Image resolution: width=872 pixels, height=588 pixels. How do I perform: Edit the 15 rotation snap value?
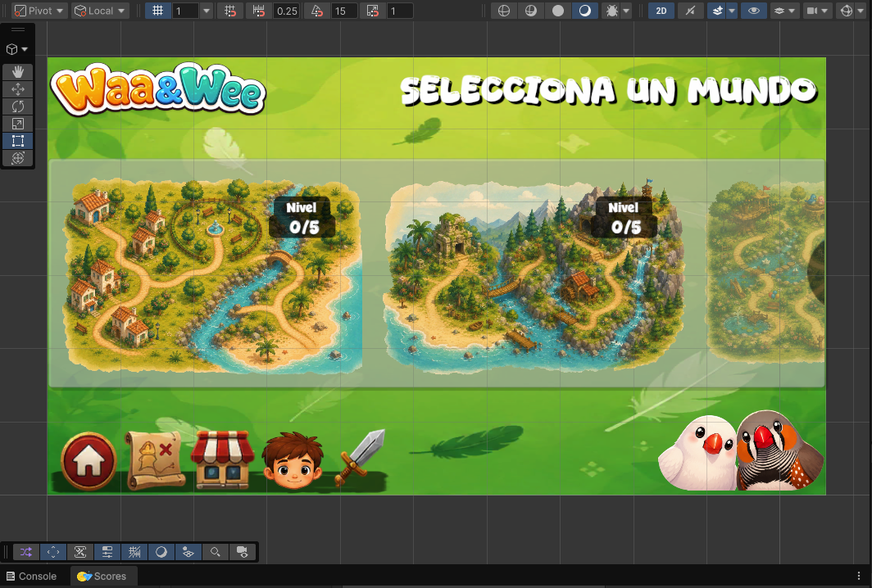coord(343,11)
